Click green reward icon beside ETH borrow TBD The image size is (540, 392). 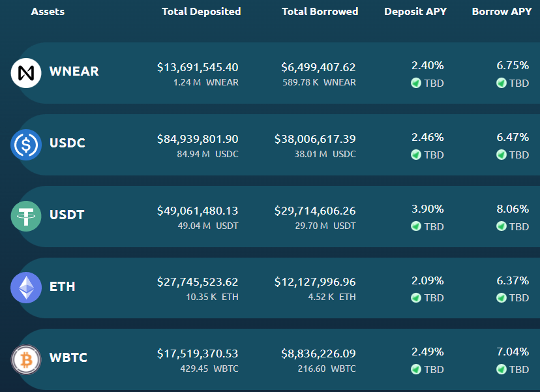tap(502, 297)
